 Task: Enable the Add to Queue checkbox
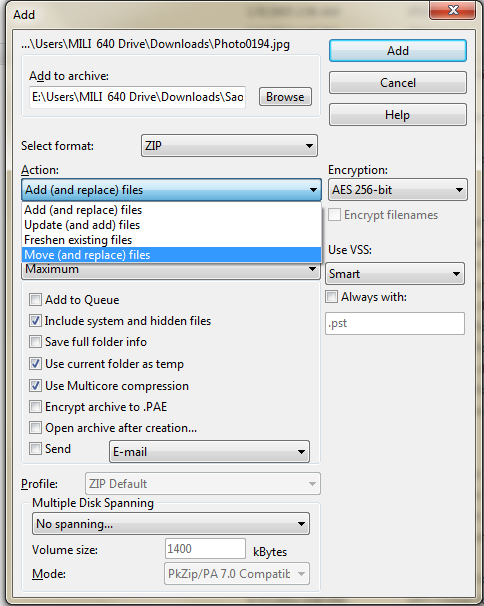[36, 300]
